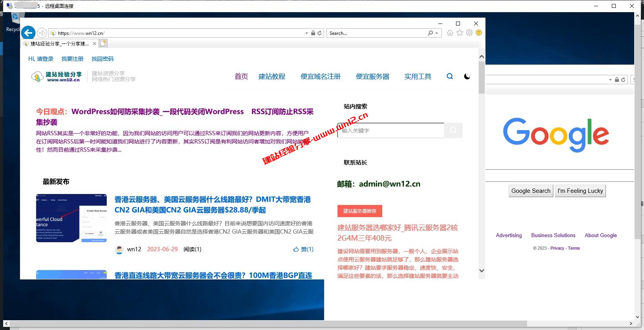
Task: Open the 香港云服务器、美国云服务器 article title
Action: click(213, 205)
